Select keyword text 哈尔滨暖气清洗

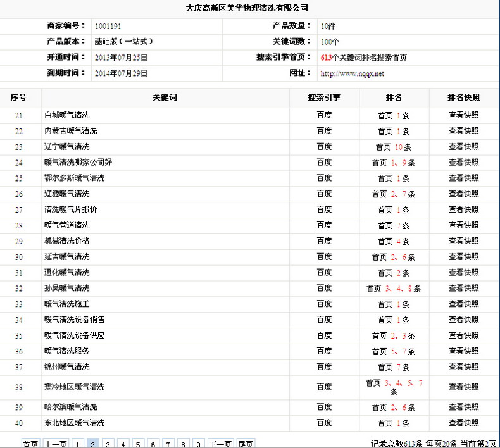pyautogui.click(x=71, y=407)
